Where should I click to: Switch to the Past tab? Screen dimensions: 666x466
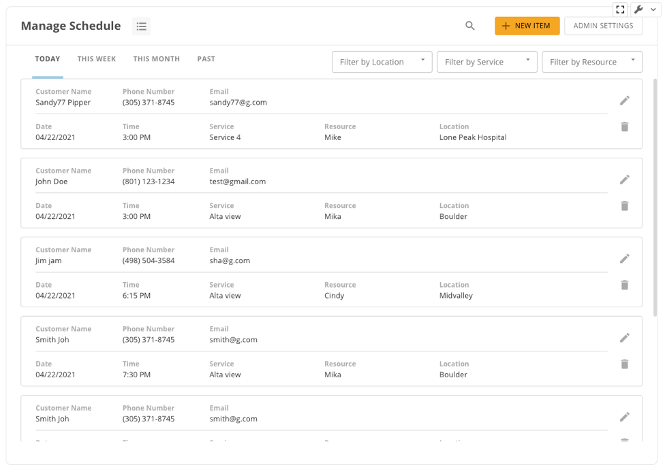tap(206, 59)
